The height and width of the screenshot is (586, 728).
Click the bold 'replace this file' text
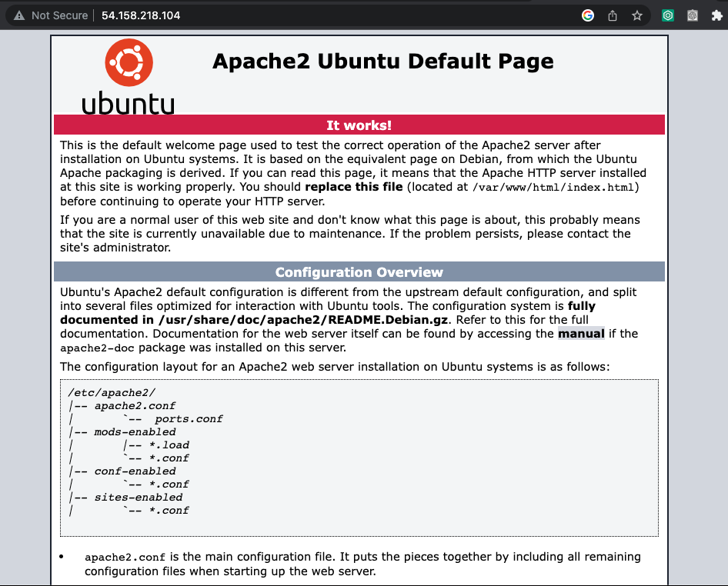(x=354, y=187)
